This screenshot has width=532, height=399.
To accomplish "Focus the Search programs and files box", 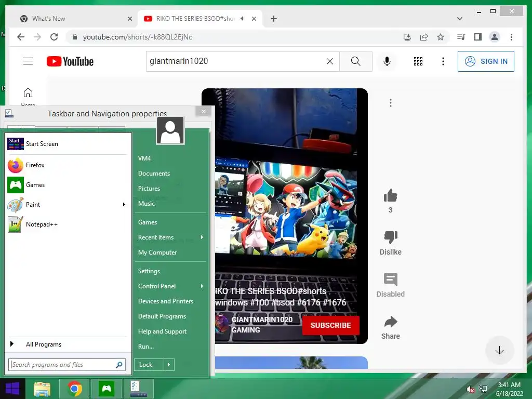I will pos(67,365).
